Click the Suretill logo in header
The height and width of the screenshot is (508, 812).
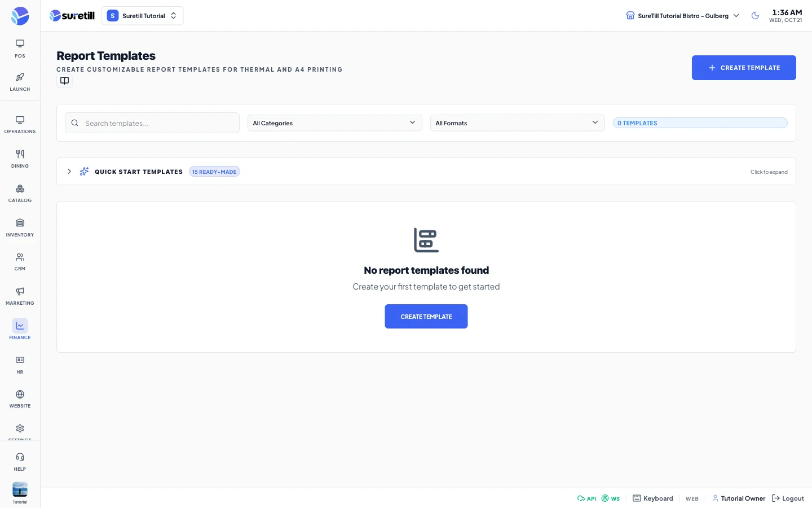point(72,16)
